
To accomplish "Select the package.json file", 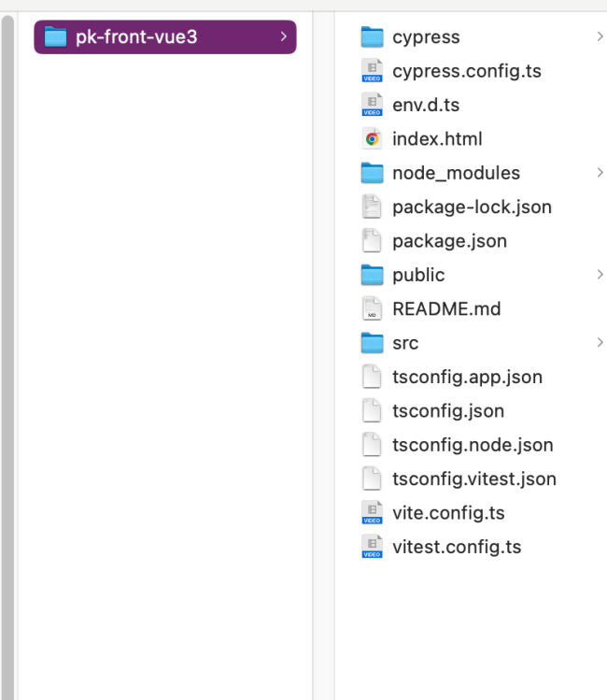I will pos(449,241).
